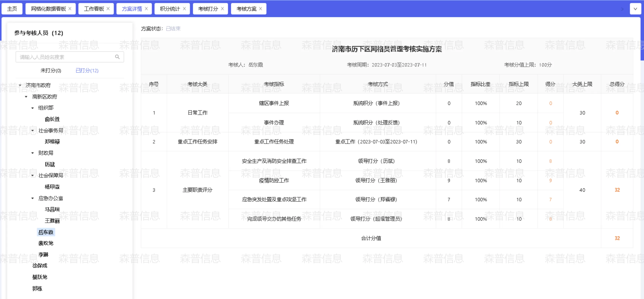644x299 pixels.
Task: Switch to the 主页 tab
Action: (12, 9)
